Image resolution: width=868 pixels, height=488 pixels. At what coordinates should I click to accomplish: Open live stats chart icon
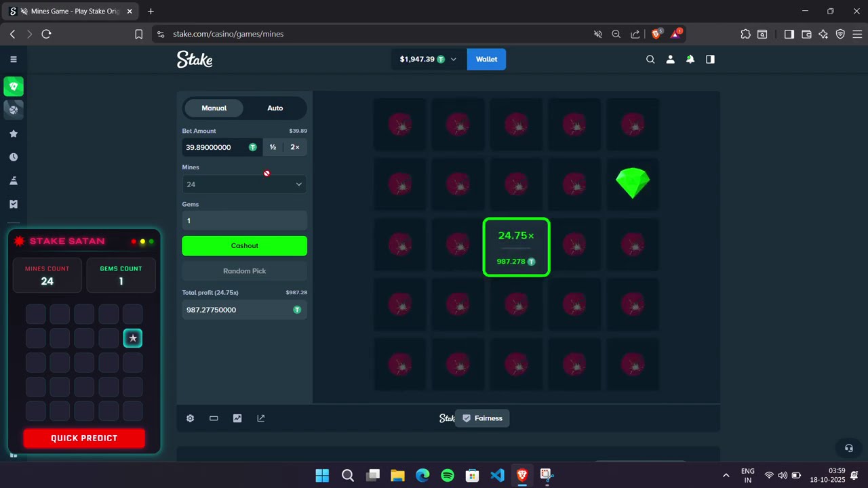[x=237, y=418]
